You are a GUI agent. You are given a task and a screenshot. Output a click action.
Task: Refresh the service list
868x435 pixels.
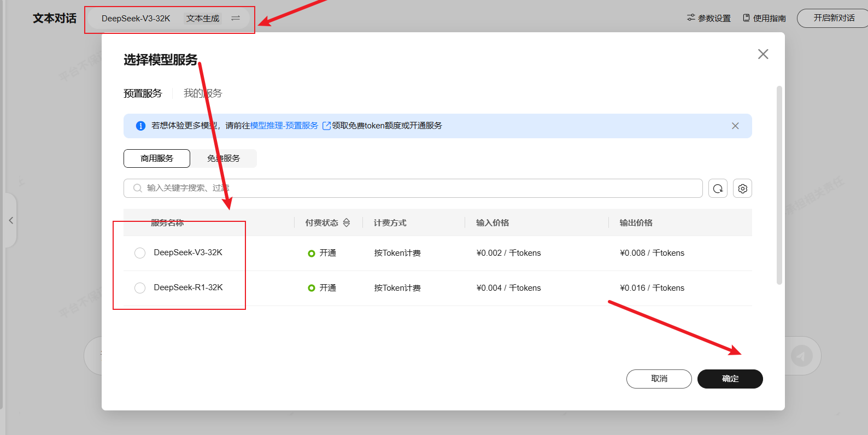tap(718, 189)
